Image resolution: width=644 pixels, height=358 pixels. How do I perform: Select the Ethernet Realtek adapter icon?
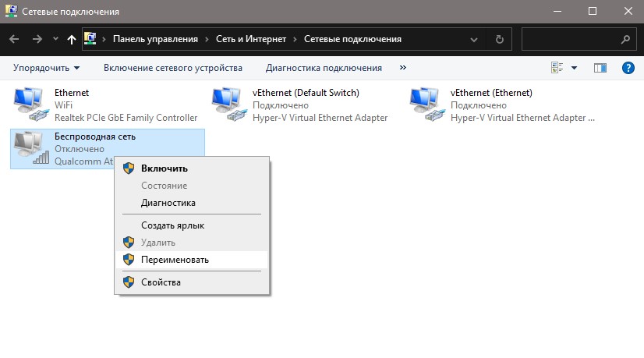coord(31,105)
